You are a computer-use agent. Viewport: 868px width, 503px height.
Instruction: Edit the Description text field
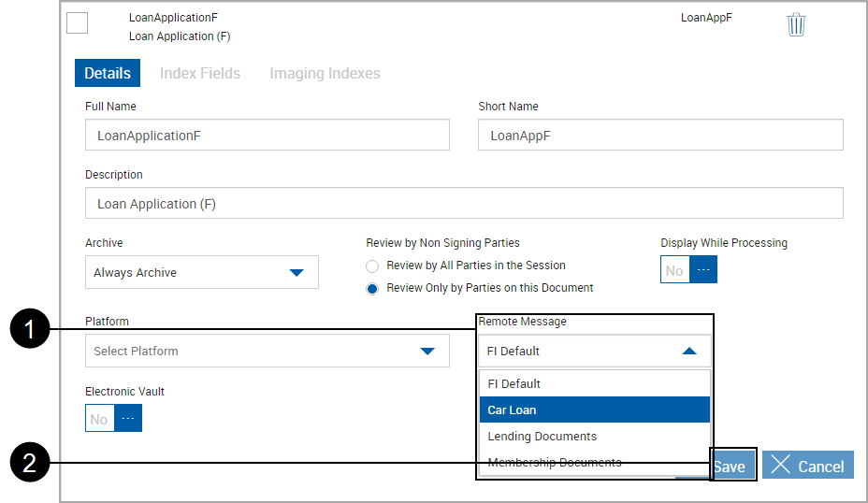(463, 204)
